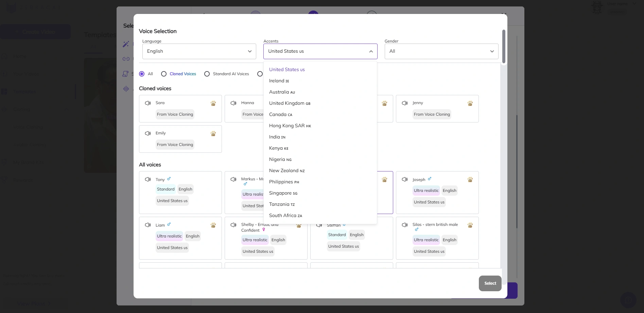Play the Hanna voice preview speaker
This screenshot has height=313, width=644.
point(233,103)
